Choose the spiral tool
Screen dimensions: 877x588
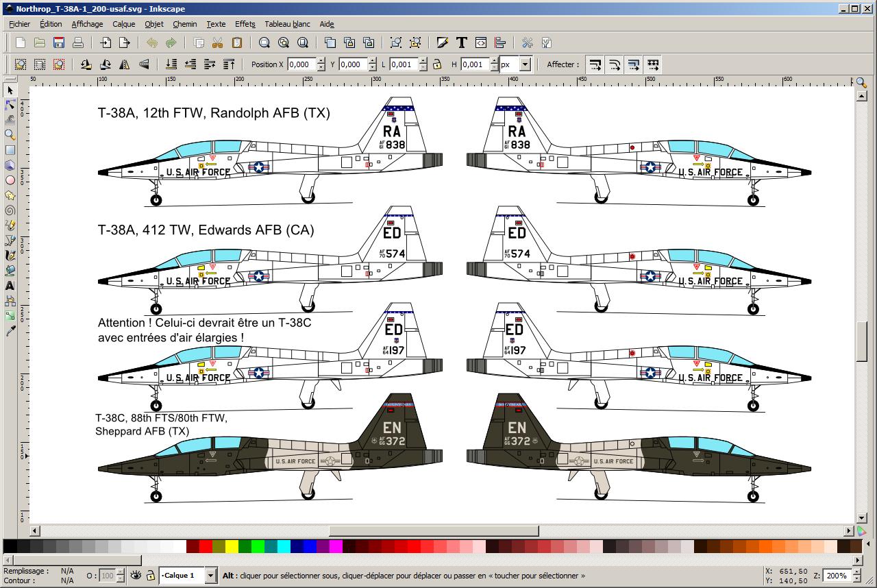[10, 210]
